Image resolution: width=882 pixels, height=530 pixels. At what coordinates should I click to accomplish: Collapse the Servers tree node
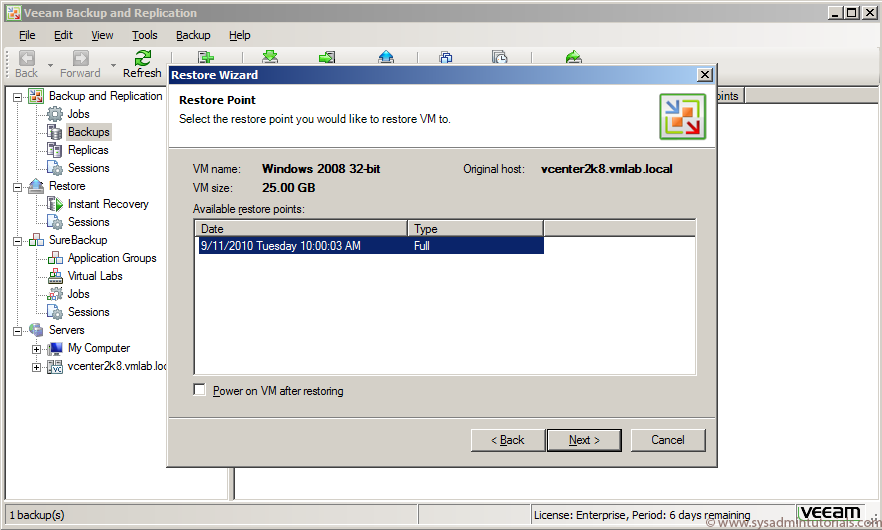click(17, 331)
